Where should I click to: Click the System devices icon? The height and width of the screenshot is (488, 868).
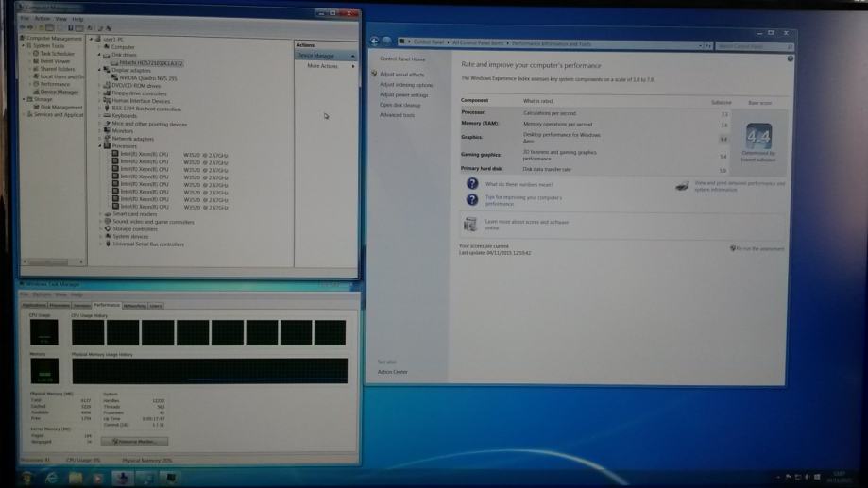108,236
